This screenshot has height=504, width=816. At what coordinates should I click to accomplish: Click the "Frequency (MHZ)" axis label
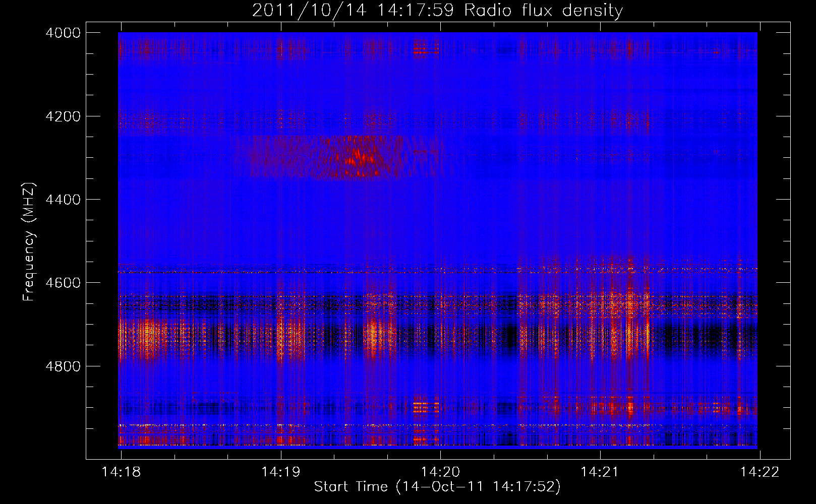pyautogui.click(x=29, y=242)
